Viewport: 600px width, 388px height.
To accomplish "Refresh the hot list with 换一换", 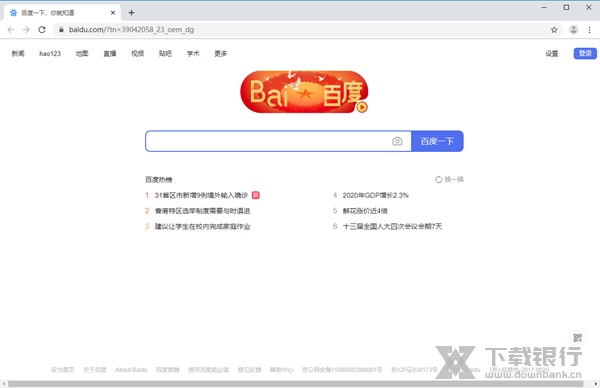I will point(449,179).
